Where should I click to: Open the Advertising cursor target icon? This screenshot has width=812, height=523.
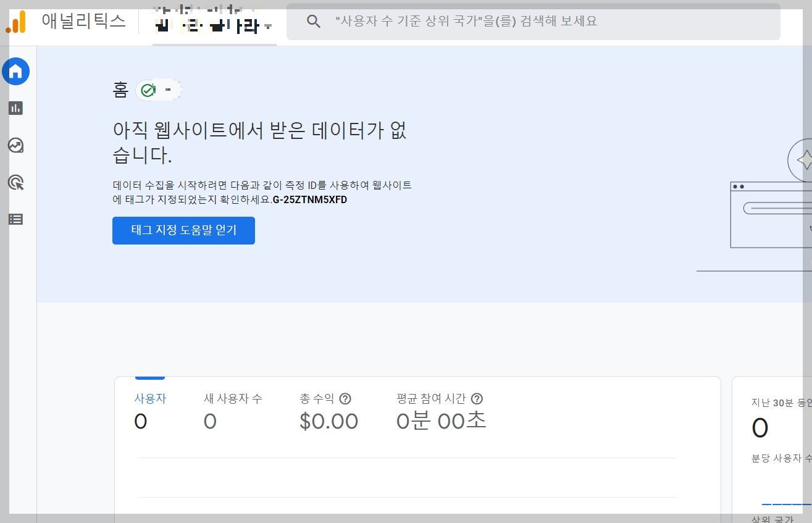click(x=15, y=182)
